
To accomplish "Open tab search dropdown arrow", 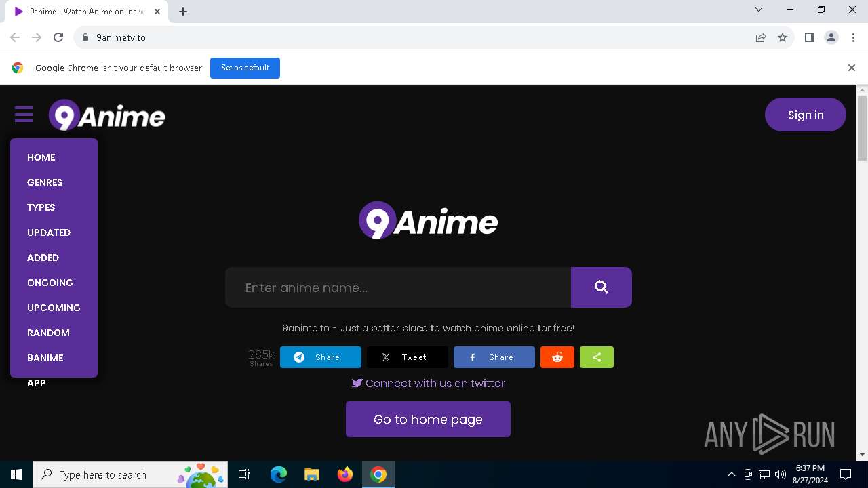I will pos(759,9).
